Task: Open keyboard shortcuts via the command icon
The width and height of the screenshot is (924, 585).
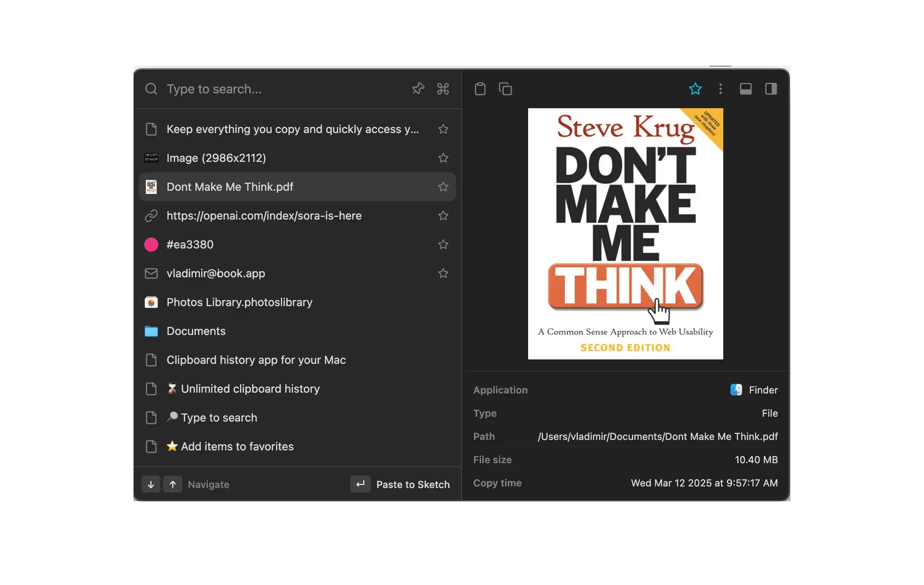Action: [443, 89]
